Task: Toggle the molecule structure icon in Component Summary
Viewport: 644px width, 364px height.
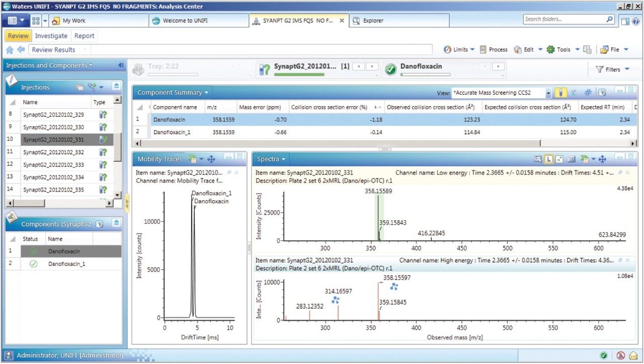Action: 574,93
